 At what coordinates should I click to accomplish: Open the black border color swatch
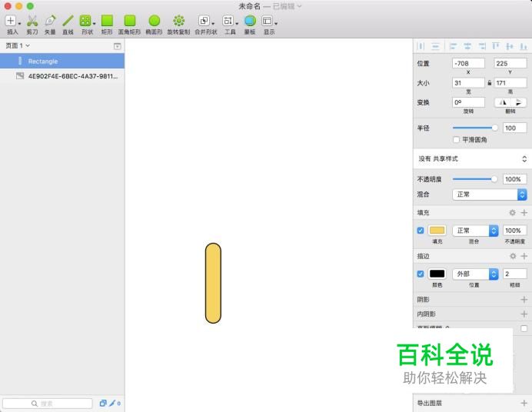pos(437,274)
